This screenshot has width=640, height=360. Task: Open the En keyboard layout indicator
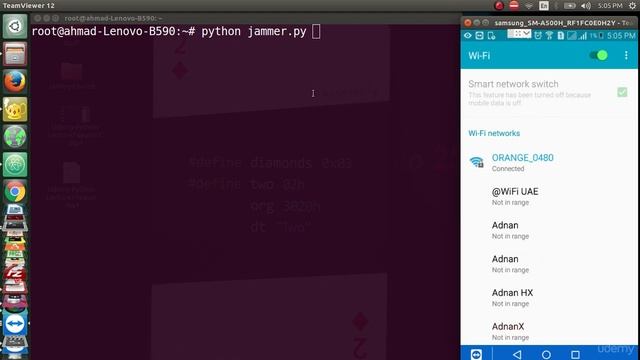click(544, 5)
